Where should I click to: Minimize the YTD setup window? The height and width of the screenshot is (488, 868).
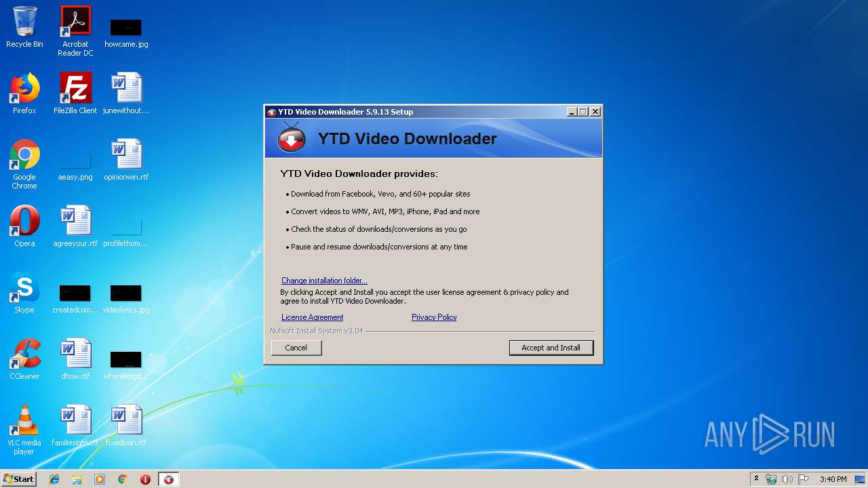click(x=571, y=112)
